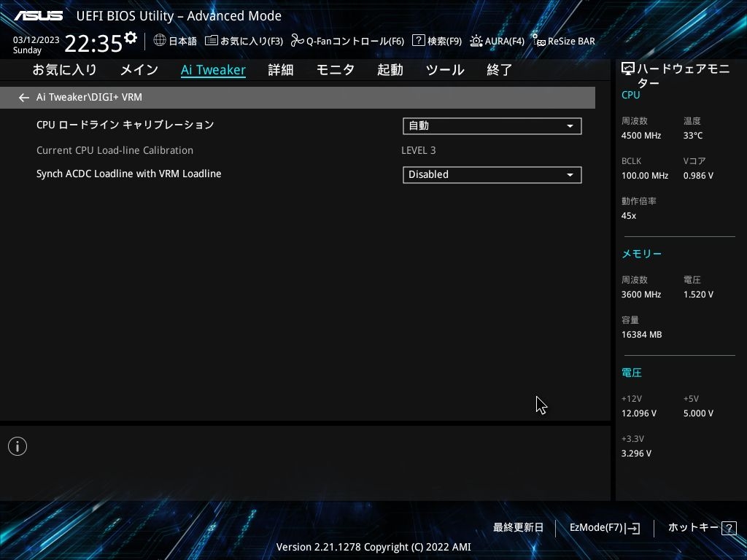
Task: Click the globe language icon
Action: coord(160,40)
